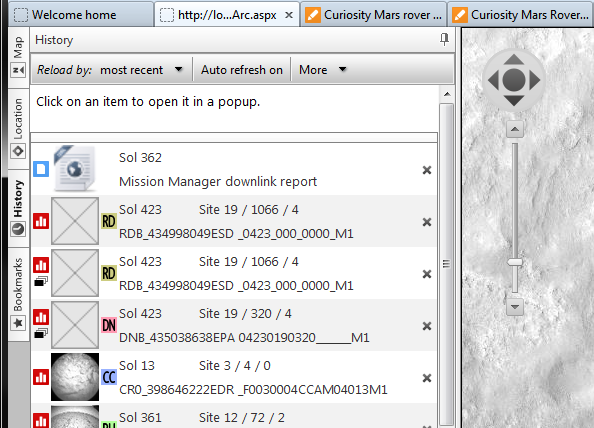Switch to the Location sidebar tab

tap(18, 128)
